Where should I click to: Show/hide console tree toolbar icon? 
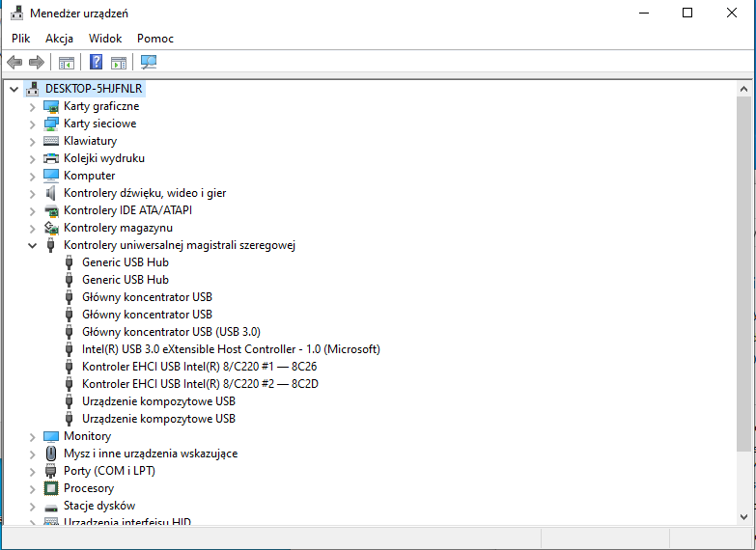coord(67,62)
